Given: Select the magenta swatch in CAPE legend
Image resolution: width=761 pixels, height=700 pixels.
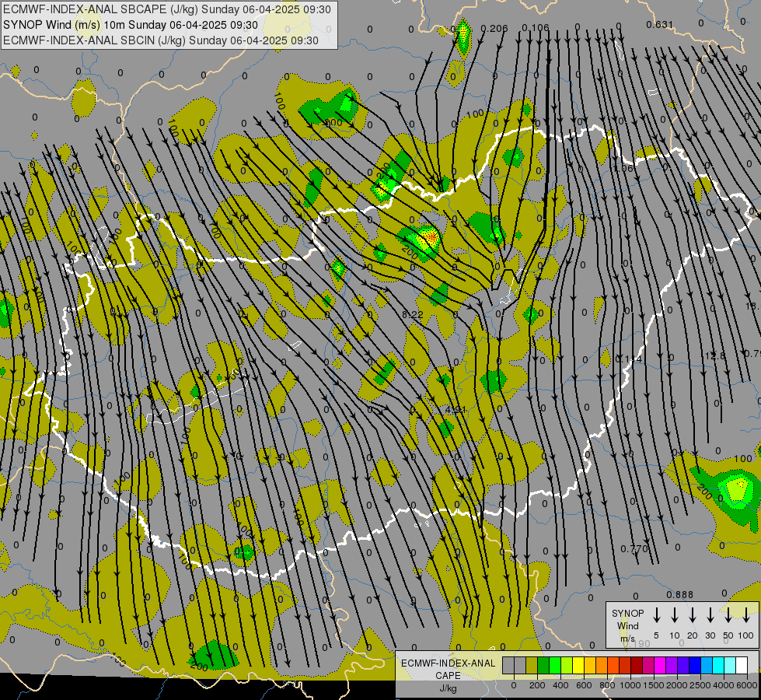Looking at the screenshot, I should [660, 666].
